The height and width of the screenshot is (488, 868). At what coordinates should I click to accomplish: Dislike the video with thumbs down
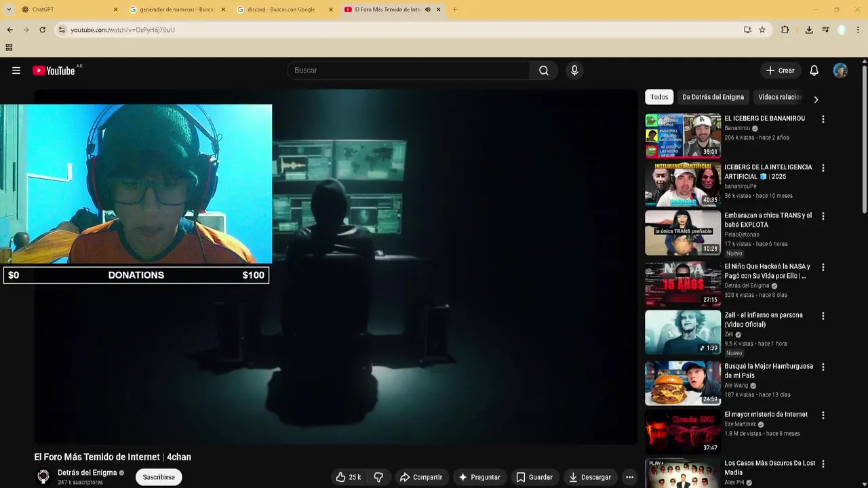click(379, 477)
